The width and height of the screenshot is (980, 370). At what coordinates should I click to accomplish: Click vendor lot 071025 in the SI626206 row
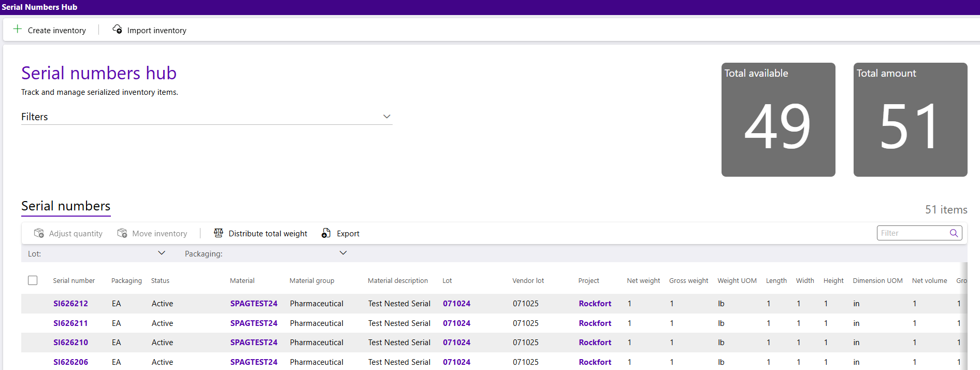tap(526, 362)
